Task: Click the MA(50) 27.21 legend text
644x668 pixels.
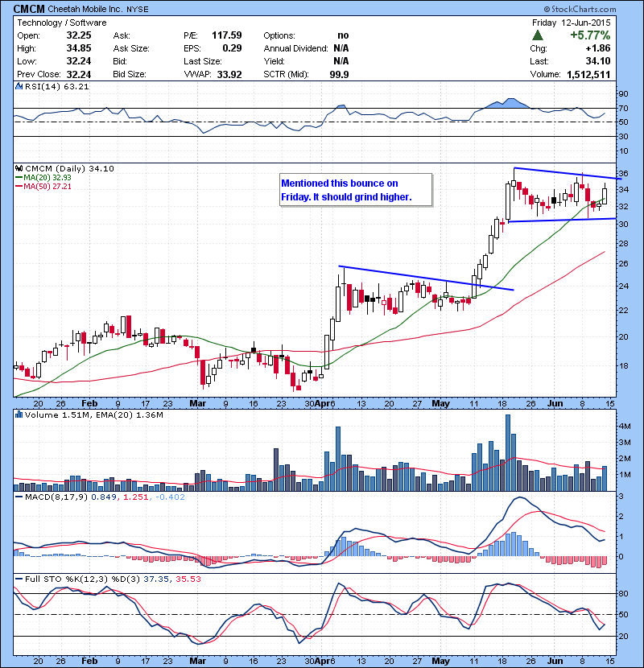Action: click(x=47, y=187)
